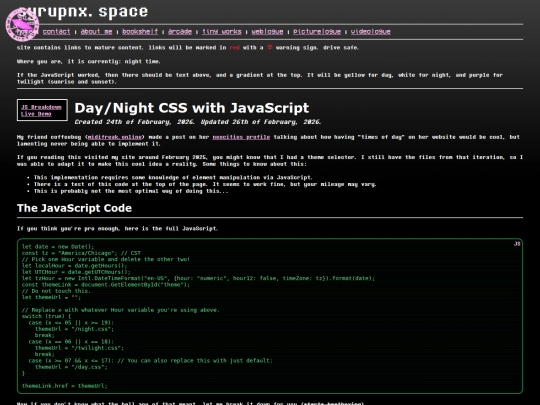The height and width of the screenshot is (405, 540).
Task: Open the neocities profile link
Action: tap(241, 137)
